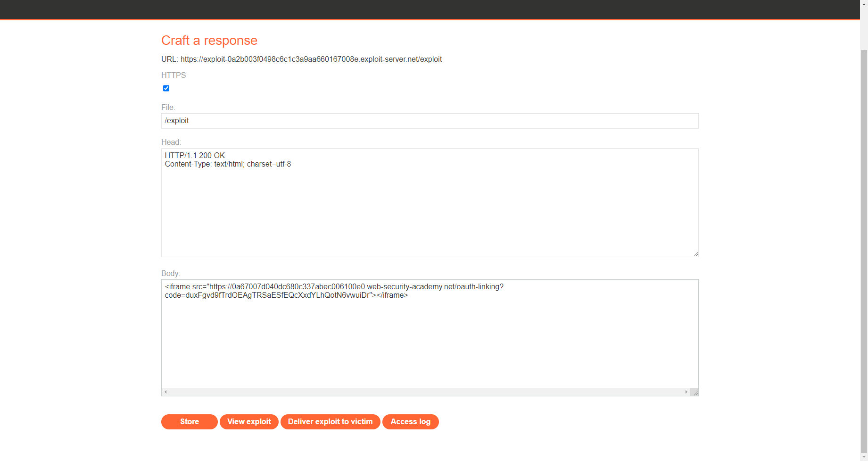This screenshot has width=868, height=461.
Task: Click the left arrow of Body horizontal scrollbar
Action: pos(165,392)
